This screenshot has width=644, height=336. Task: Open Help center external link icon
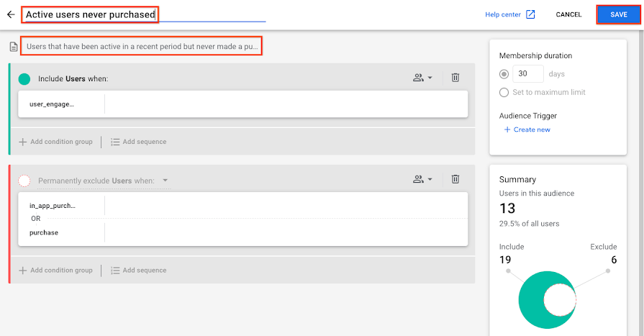pos(530,14)
